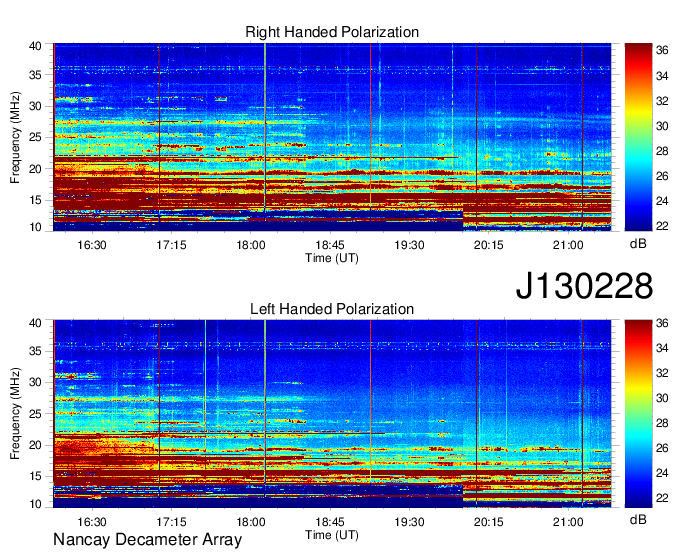Click the "Frequency (MHz)" label of the bottom plot

pos(15,414)
